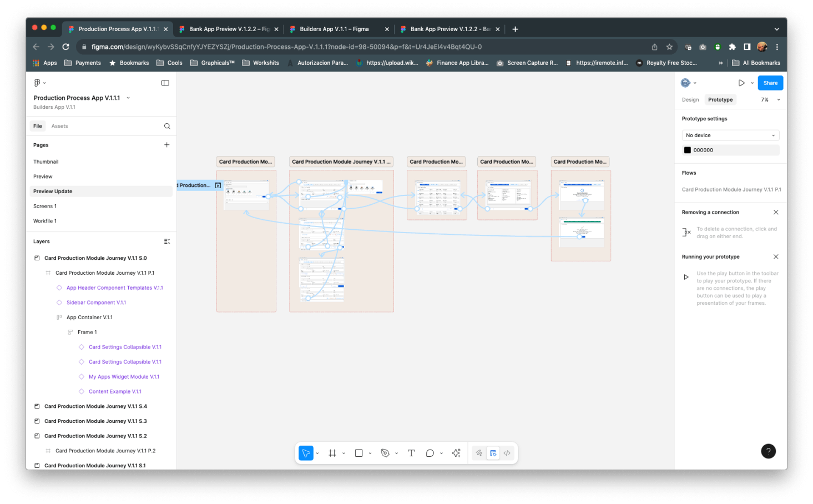This screenshot has width=813, height=504.
Task: Select the Sidebar Component V.1.1 layer
Action: [x=96, y=303]
